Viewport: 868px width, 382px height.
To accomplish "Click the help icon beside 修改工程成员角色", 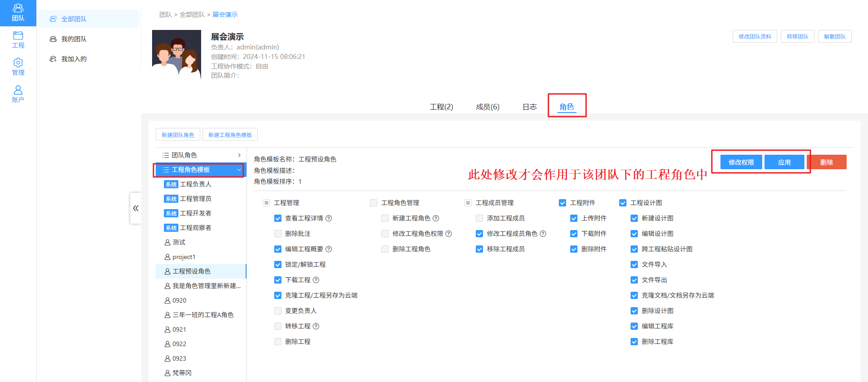I will tap(543, 234).
